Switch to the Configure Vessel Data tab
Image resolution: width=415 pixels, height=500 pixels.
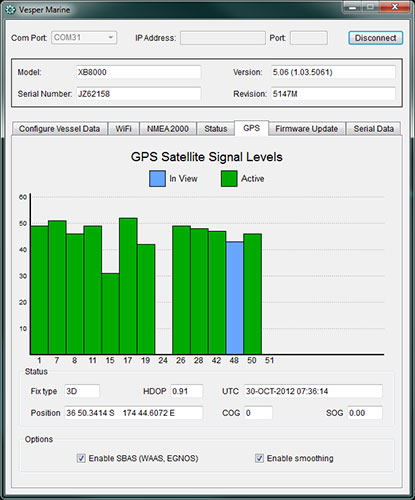(x=60, y=129)
